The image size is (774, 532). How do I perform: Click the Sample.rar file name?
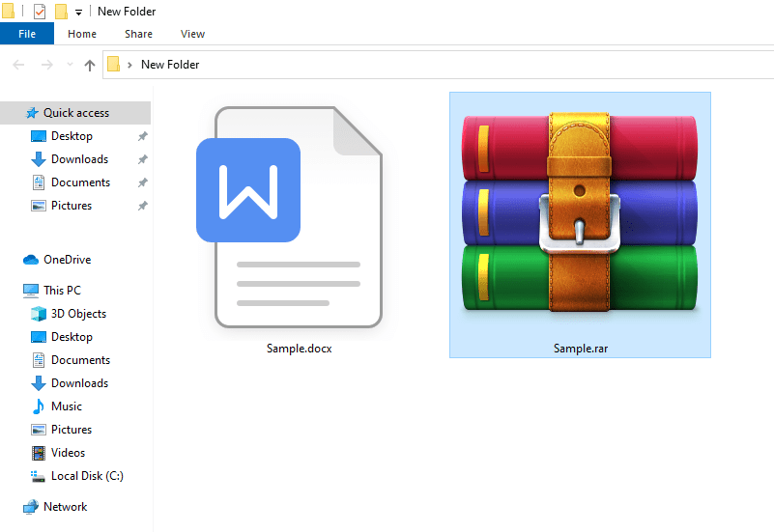tap(581, 349)
